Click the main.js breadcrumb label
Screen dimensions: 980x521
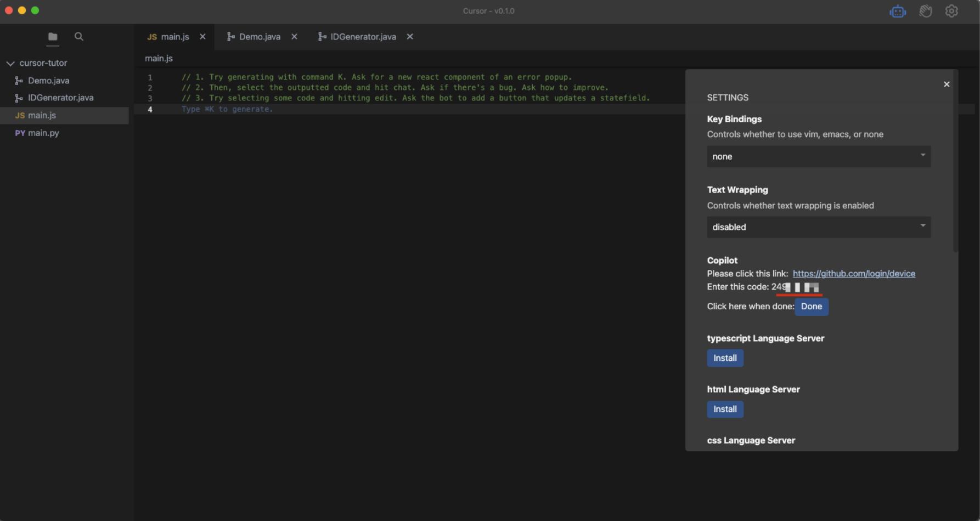point(159,58)
